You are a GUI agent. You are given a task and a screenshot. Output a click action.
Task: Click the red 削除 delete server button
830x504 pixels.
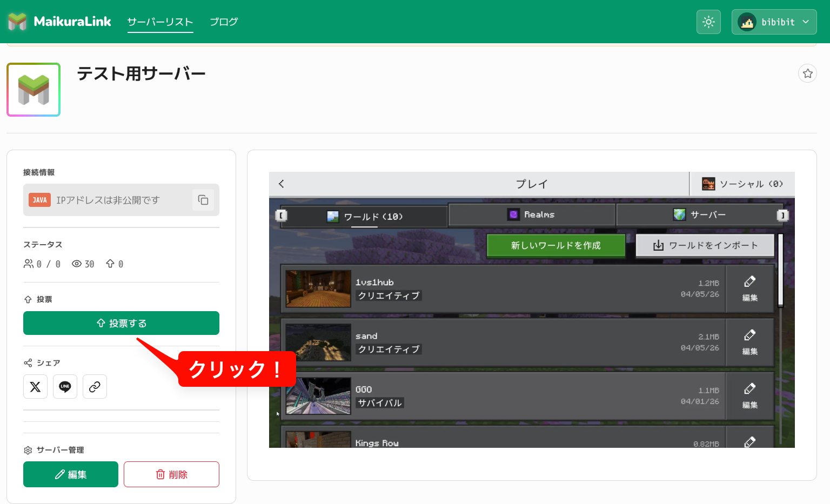171,474
